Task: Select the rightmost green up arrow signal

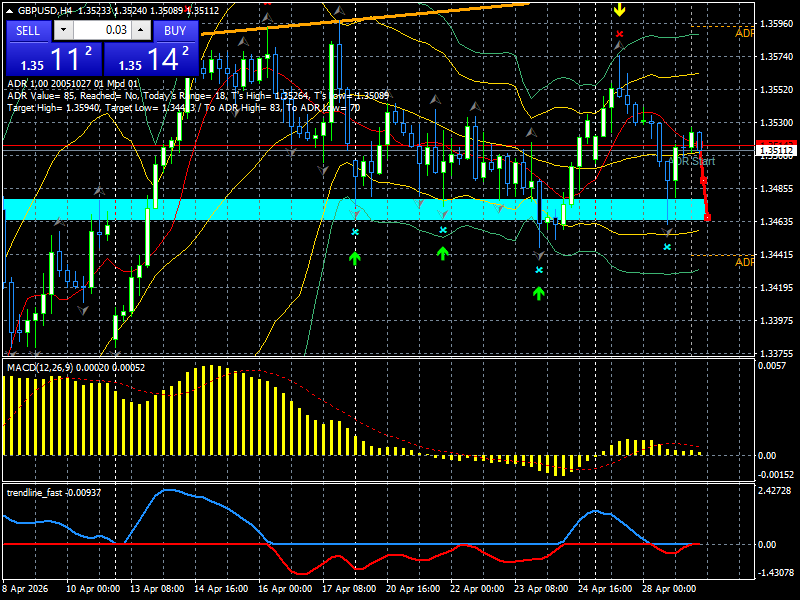Action: (x=539, y=293)
